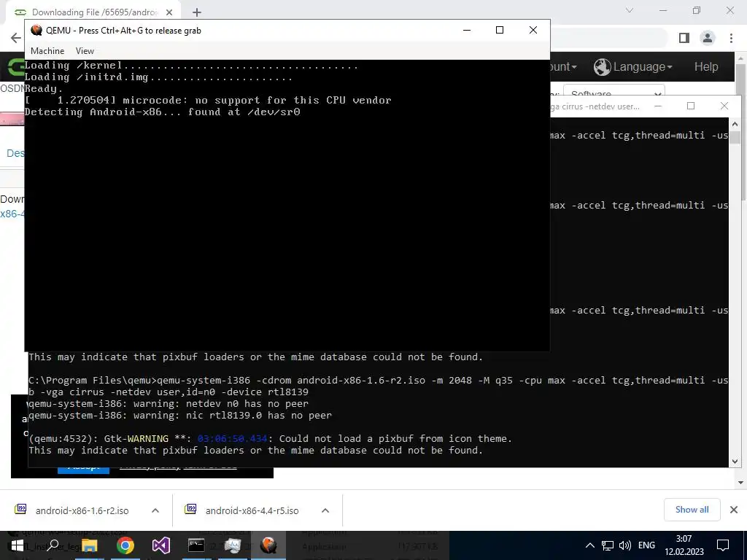Maximize the command prompt window
This screenshot has height=560, width=747.
[x=691, y=106]
